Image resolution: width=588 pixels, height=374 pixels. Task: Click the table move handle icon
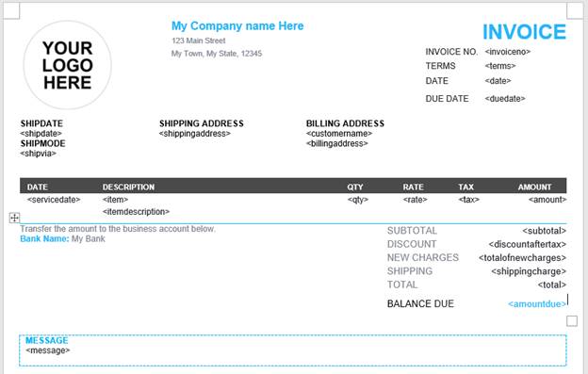14,218
